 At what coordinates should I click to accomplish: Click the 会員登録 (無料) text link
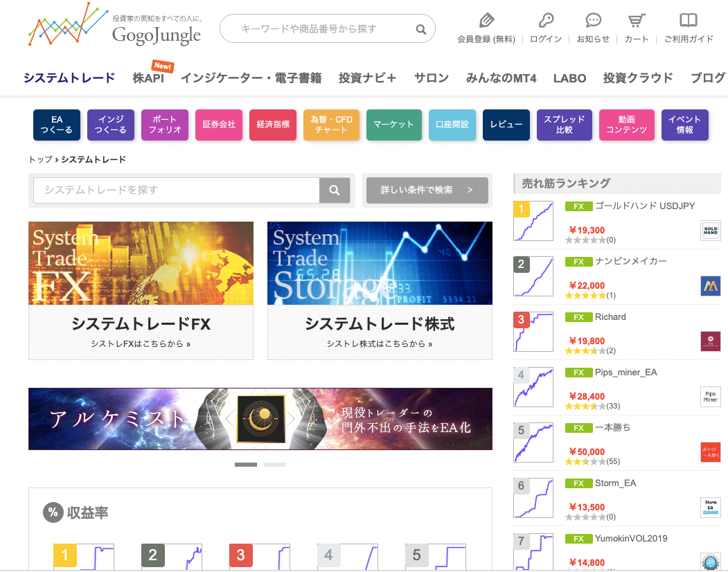486,39
